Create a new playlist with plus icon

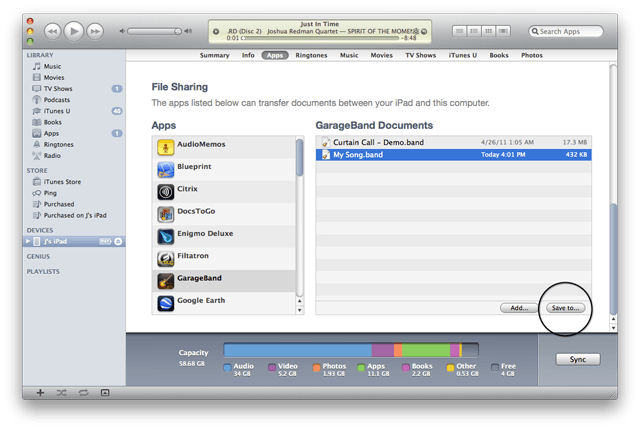click(40, 392)
